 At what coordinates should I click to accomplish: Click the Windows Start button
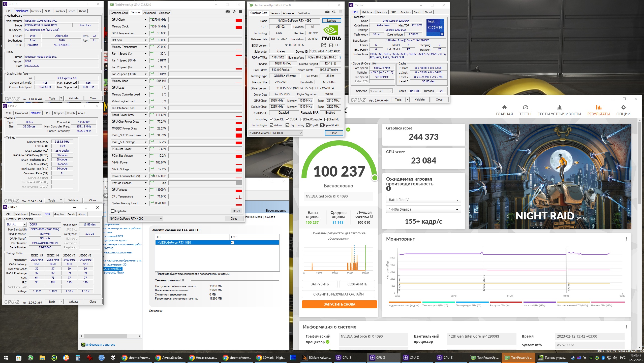tap(6, 357)
